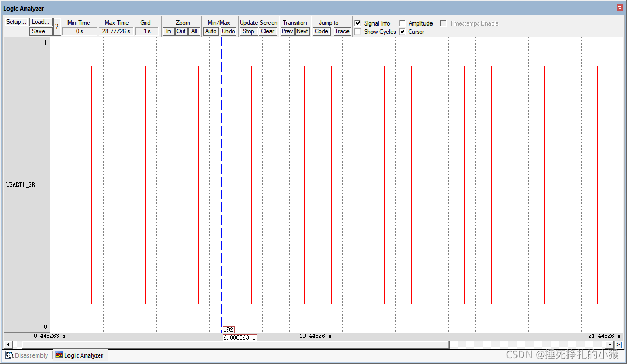Jump to Code
Viewport: 627px width, 364px height.
[x=321, y=31]
